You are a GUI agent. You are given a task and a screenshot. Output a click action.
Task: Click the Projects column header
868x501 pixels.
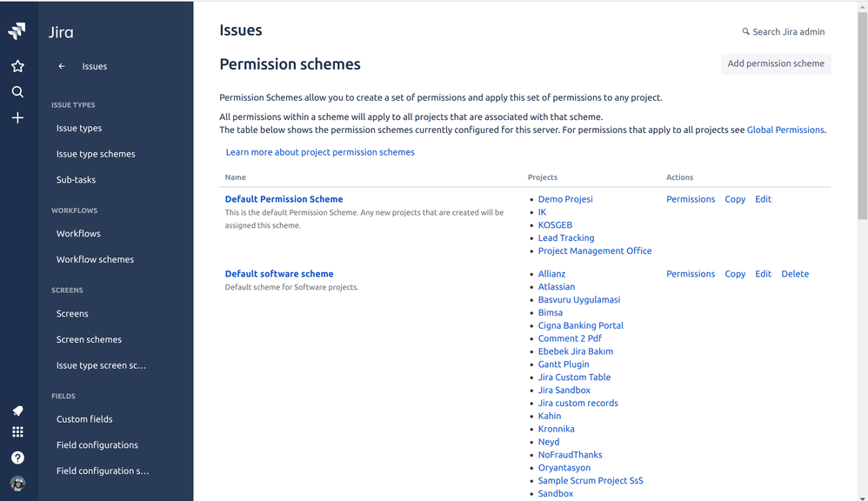(543, 177)
